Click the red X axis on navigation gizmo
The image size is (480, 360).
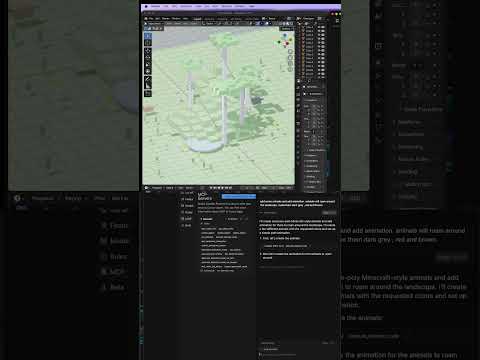coord(287,44)
